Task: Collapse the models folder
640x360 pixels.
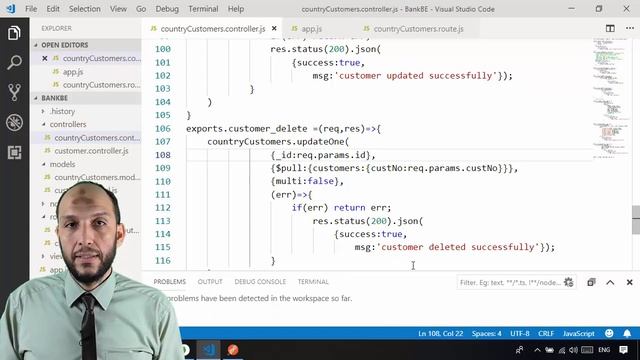Action: click(x=62, y=164)
